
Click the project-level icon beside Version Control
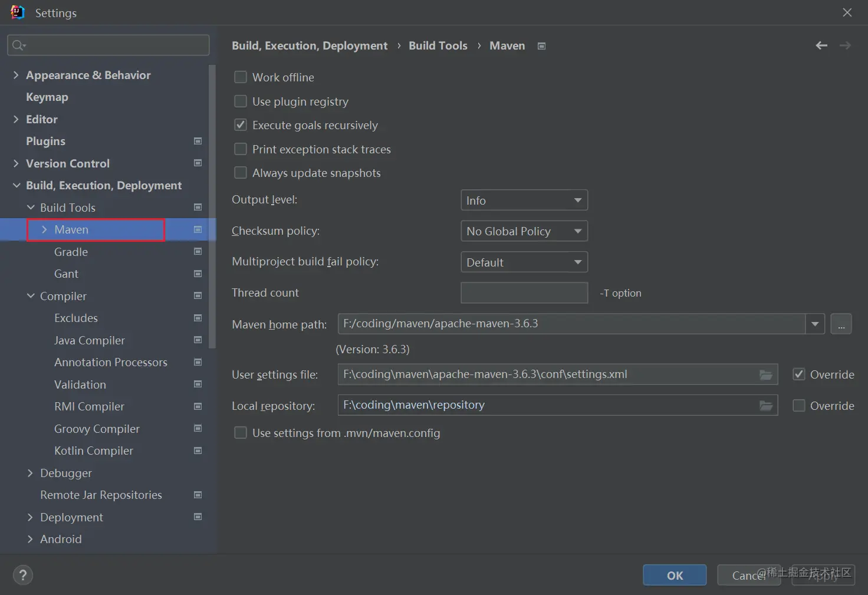coord(198,163)
